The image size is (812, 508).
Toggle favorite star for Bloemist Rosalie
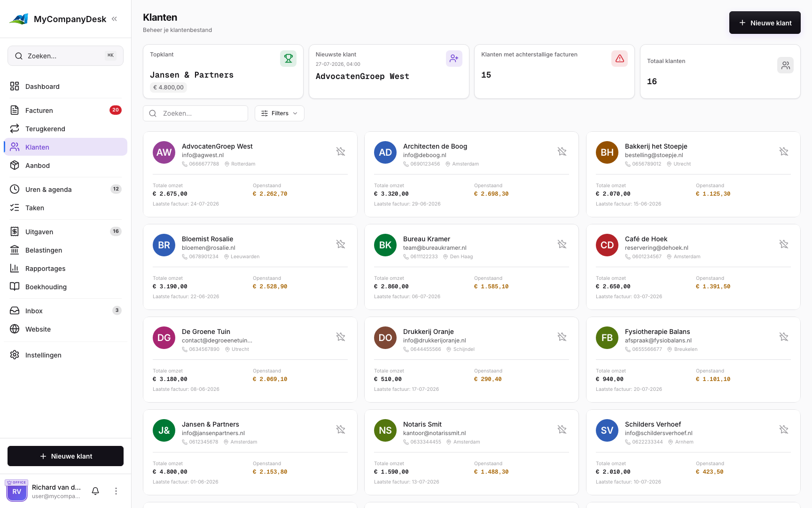tap(341, 244)
